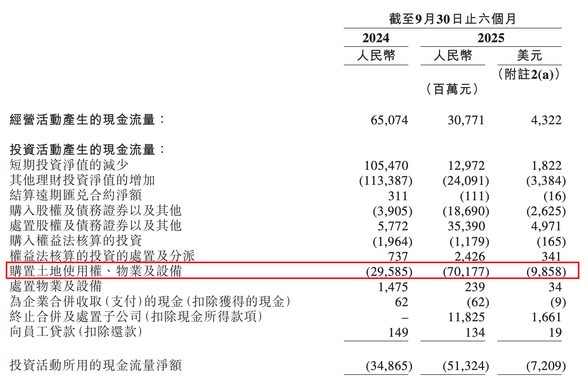
Task: Select row label 其他理財投資淨值的增加
Action: (x=83, y=180)
